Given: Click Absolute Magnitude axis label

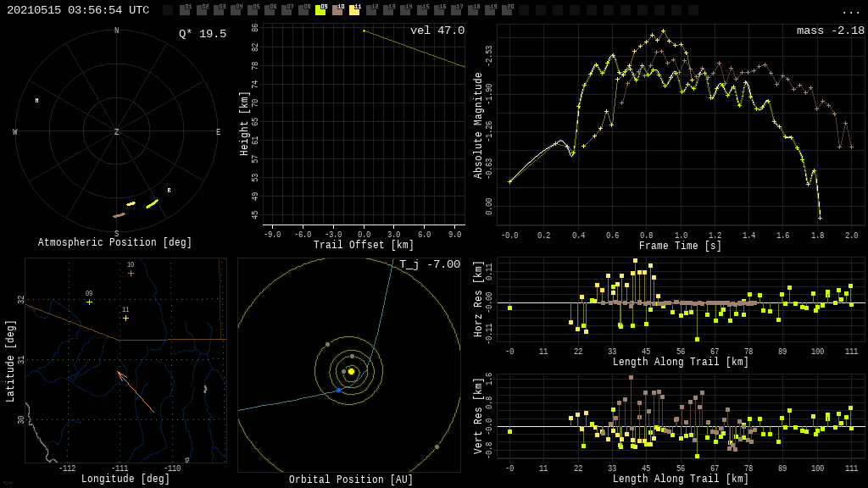Looking at the screenshot, I should pos(477,125).
